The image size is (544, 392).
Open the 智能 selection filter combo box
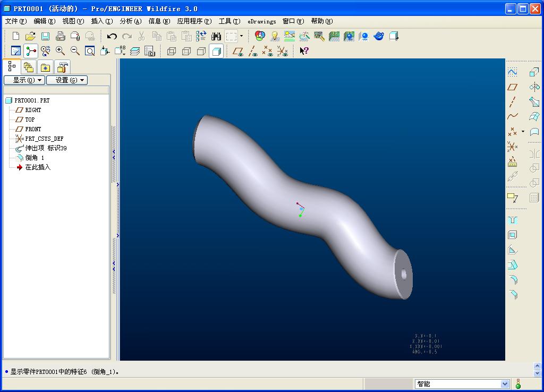pos(462,384)
